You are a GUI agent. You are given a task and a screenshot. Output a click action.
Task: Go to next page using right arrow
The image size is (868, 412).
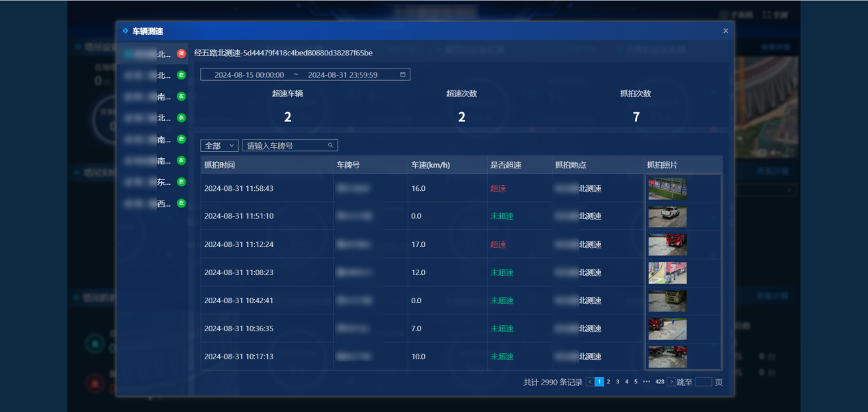(x=671, y=382)
